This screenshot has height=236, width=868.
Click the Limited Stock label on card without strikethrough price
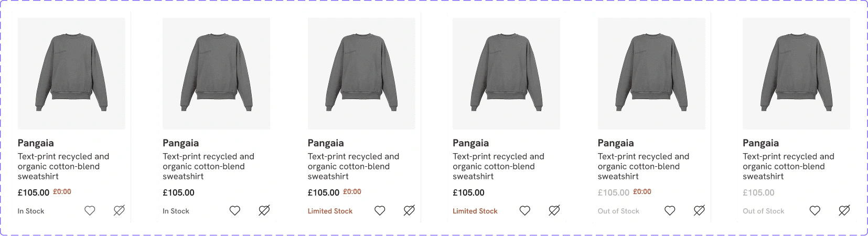(x=475, y=211)
